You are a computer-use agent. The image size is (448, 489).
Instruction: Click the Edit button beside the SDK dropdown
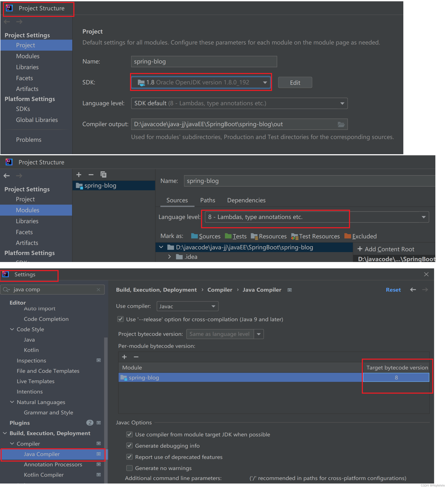[295, 83]
